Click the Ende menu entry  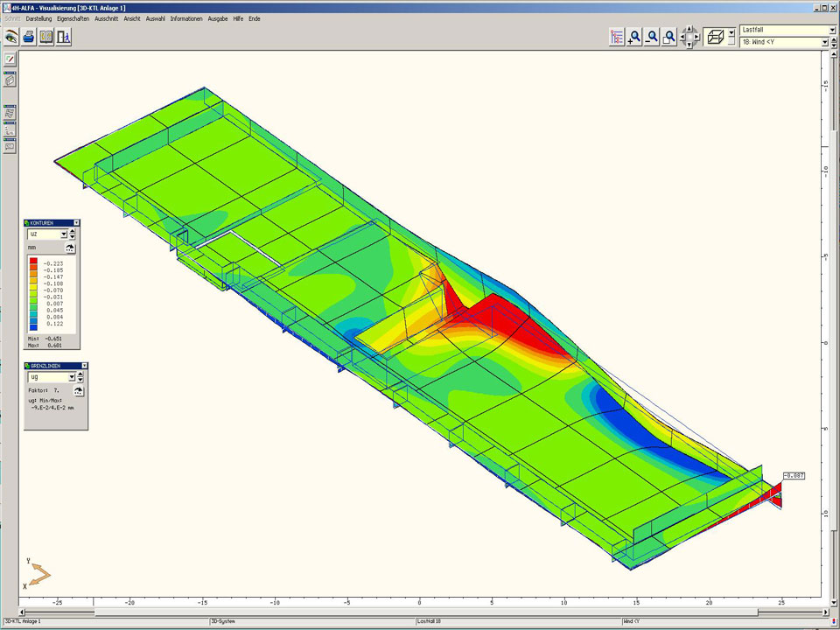254,18
